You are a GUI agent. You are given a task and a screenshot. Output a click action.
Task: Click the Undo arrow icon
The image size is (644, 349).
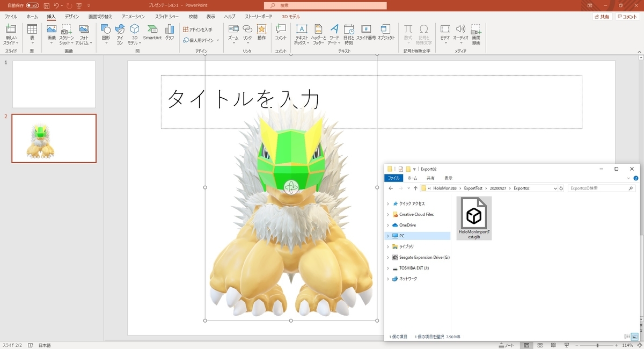pyautogui.click(x=56, y=5)
